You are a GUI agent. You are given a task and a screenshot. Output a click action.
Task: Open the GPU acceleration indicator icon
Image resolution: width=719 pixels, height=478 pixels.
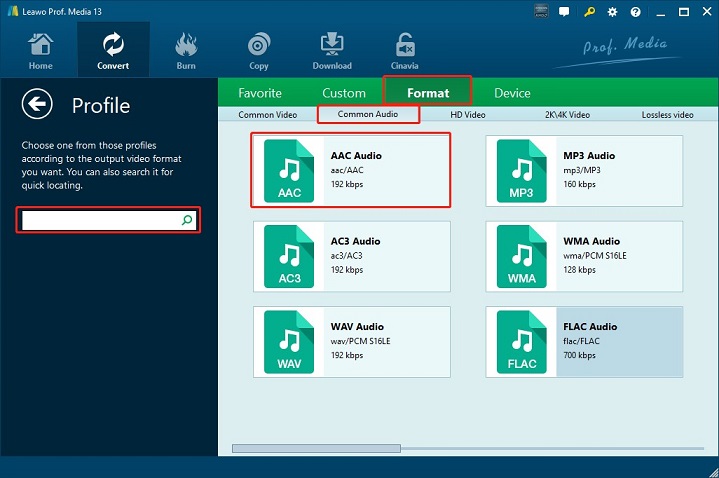point(541,11)
